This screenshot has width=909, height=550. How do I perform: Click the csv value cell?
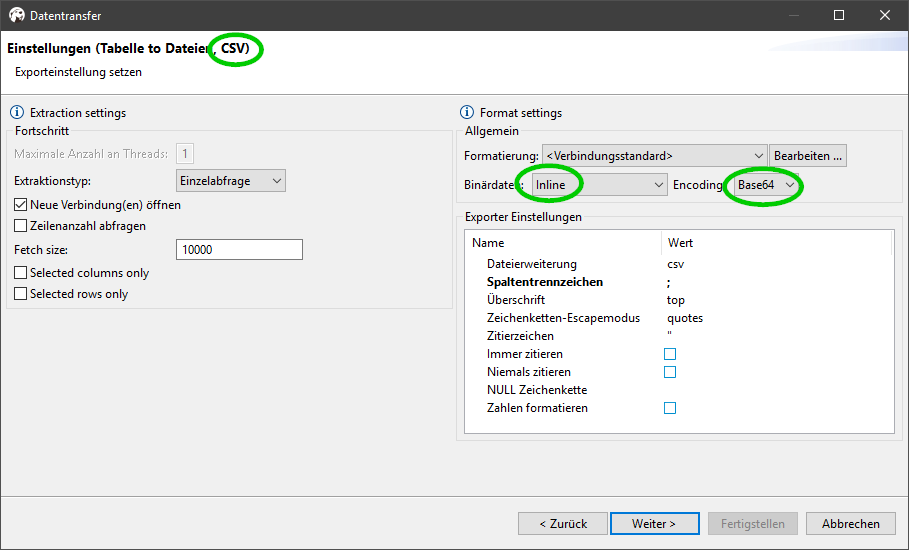coord(675,264)
